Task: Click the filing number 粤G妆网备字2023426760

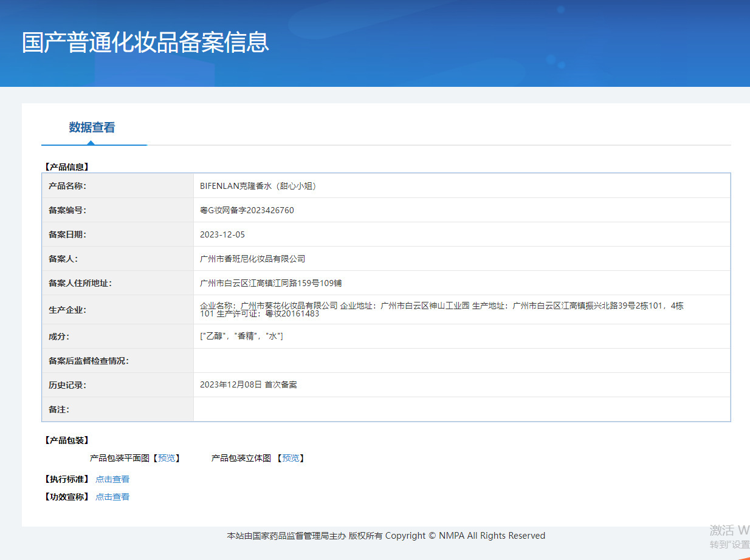Action: [247, 210]
